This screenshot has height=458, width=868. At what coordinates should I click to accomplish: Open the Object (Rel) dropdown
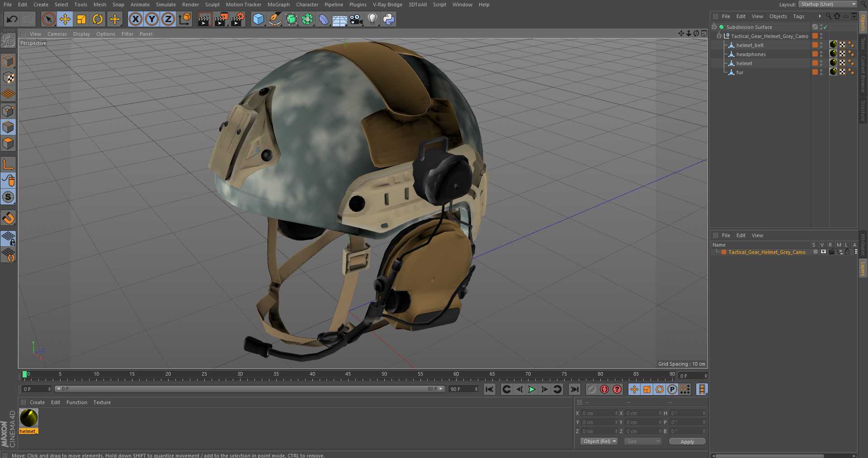click(x=599, y=441)
